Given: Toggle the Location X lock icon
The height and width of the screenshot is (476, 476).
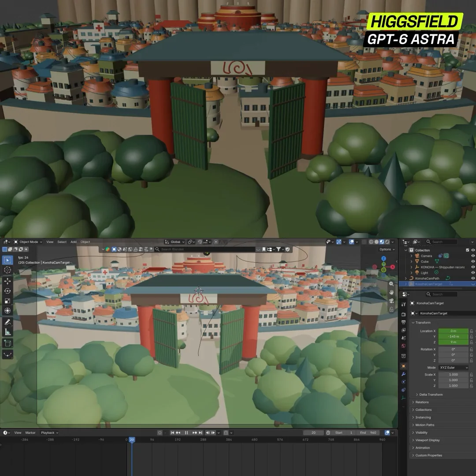Looking at the screenshot, I should [472, 331].
